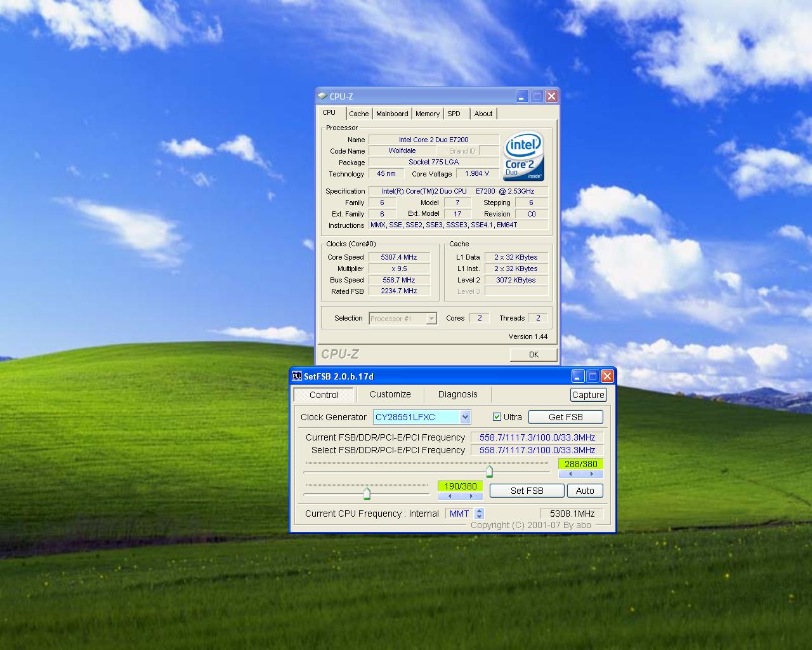
Task: Decrease the 288/380 value with left arrow
Action: [570, 474]
